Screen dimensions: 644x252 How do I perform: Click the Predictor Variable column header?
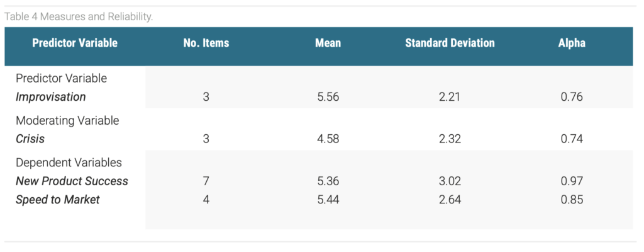click(x=75, y=43)
